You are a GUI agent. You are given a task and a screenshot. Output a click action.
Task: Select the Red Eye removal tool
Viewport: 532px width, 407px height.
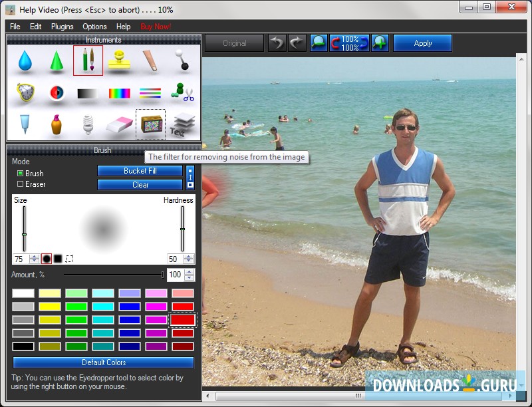(x=57, y=92)
